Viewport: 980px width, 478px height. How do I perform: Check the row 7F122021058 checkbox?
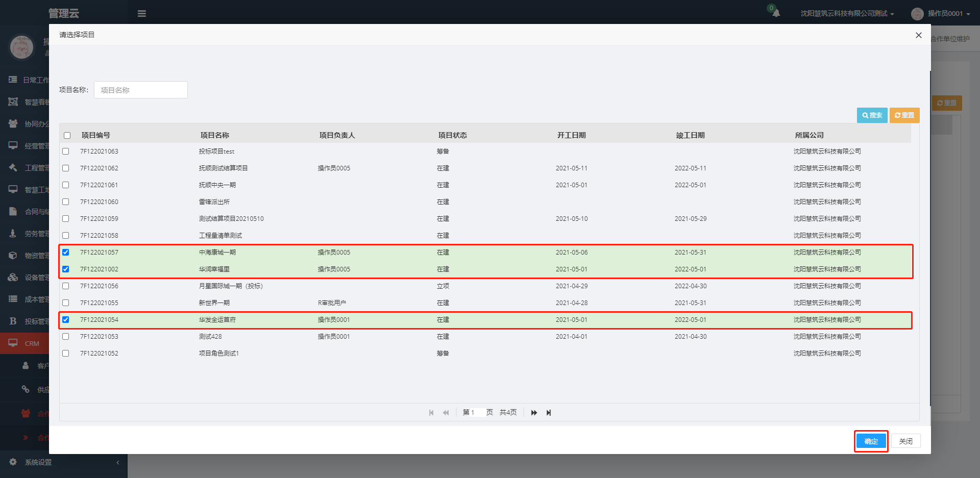click(x=65, y=236)
